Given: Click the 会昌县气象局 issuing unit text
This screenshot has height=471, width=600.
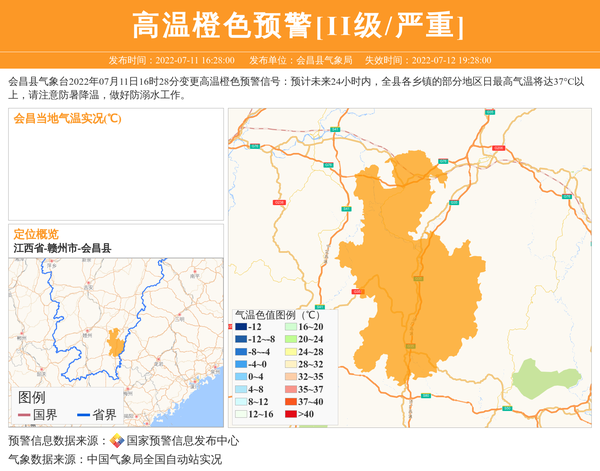Looking at the screenshot, I should tap(324, 60).
